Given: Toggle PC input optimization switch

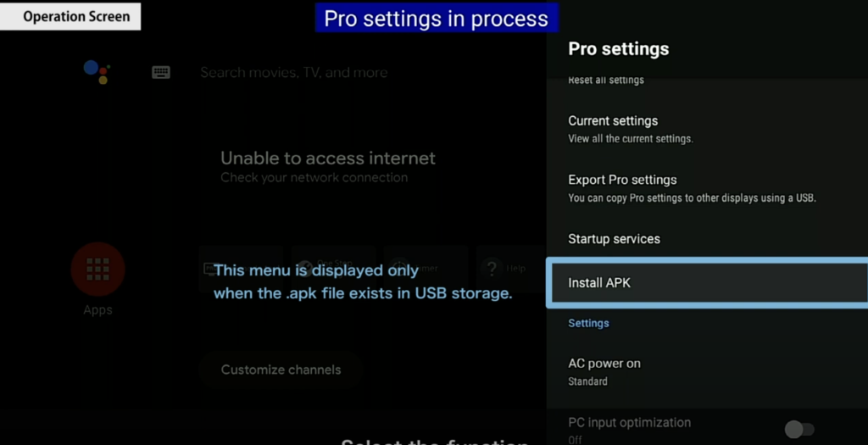Looking at the screenshot, I should pos(799,429).
